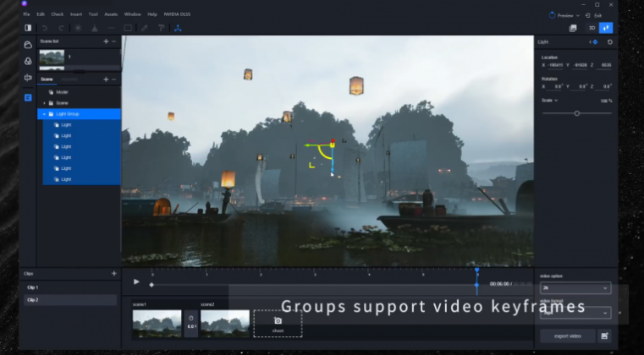Select the scene2 thumbnail

pyautogui.click(x=224, y=324)
